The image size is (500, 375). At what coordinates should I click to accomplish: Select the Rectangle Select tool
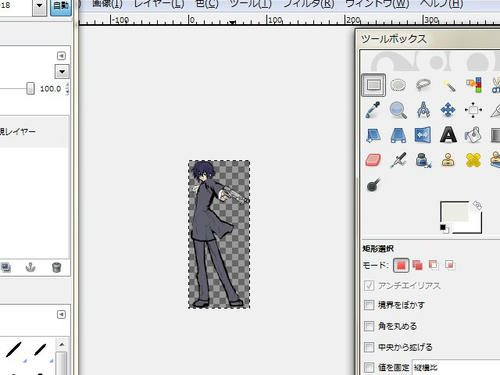tap(373, 85)
